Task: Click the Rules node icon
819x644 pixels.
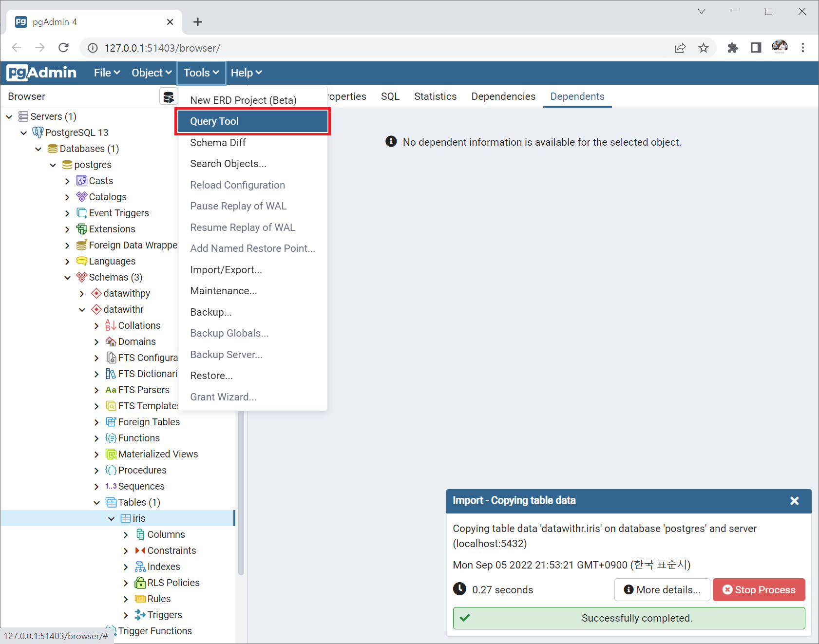Action: (x=140, y=599)
